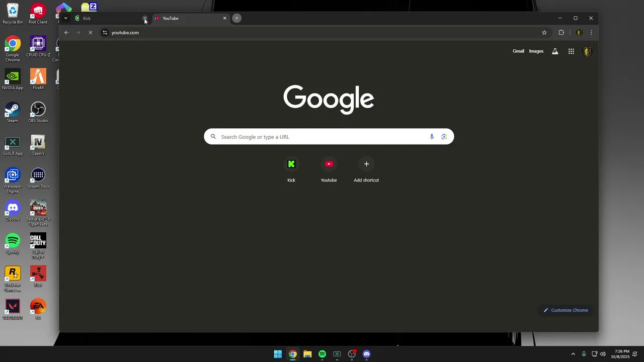Select the Rust desktop icon
The height and width of the screenshot is (362, 644).
pos(38,277)
